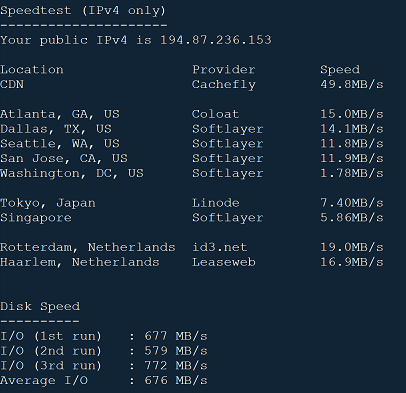The image size is (406, 393).
Task: Click the Dallas, TX, US location
Action: tap(56, 129)
